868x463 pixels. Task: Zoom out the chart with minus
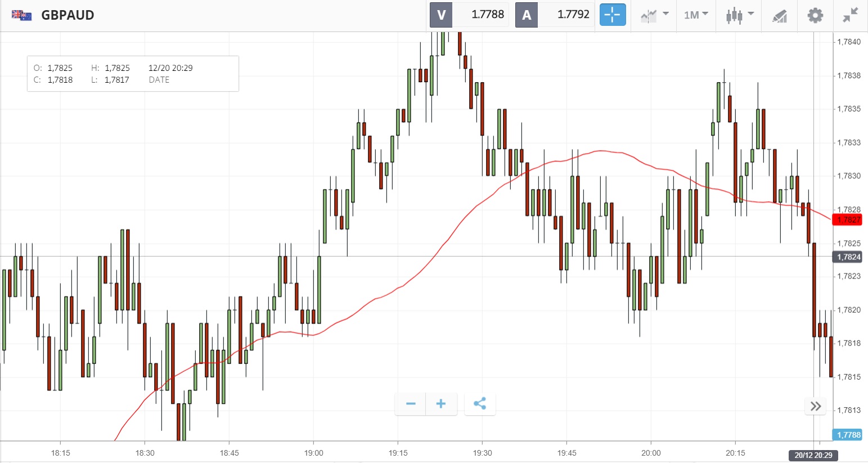pos(411,404)
